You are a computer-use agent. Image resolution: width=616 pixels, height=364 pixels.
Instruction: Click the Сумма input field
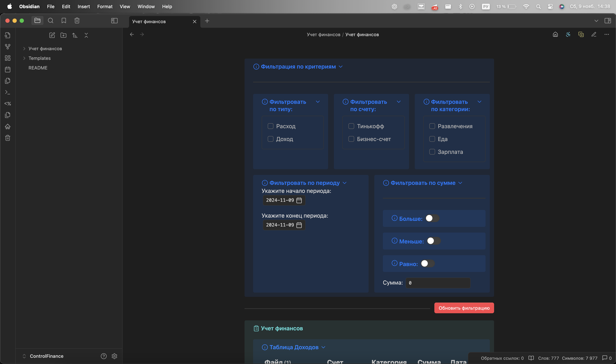point(438,283)
